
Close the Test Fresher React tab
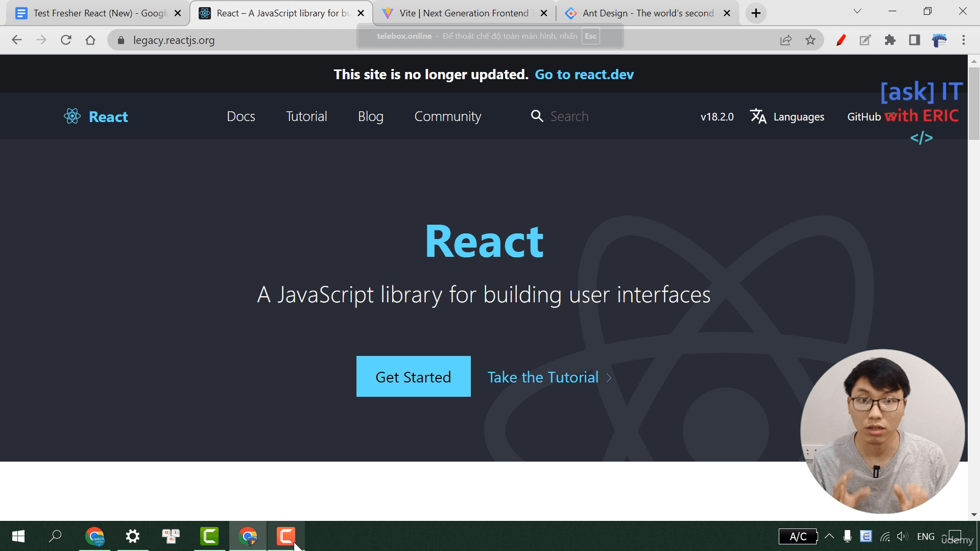[x=178, y=13]
